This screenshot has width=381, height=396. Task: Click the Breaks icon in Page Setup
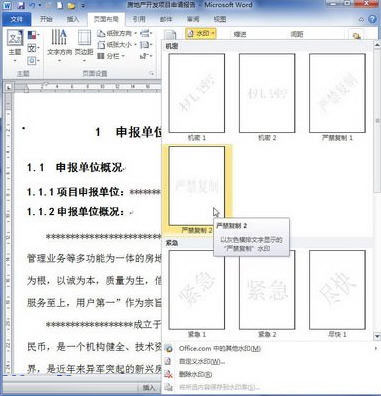click(x=146, y=33)
